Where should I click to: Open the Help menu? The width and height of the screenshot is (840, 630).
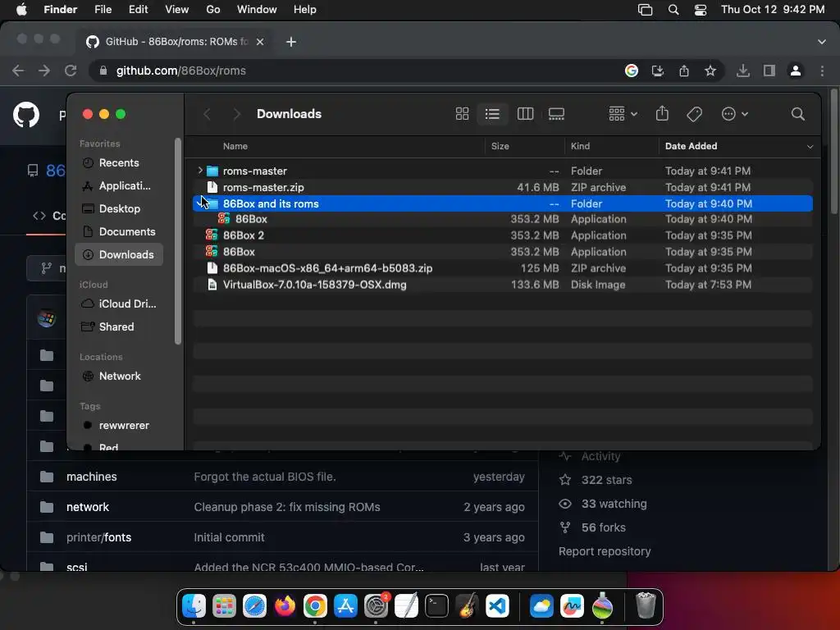pos(305,9)
